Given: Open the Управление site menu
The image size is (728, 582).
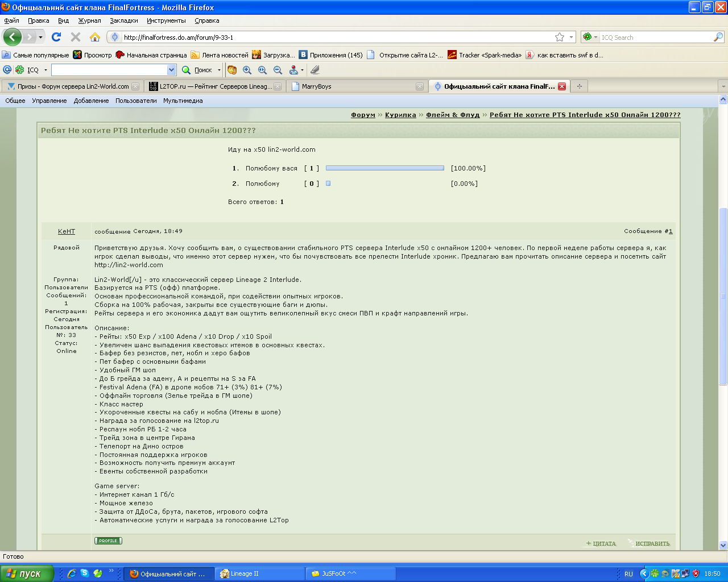Looking at the screenshot, I should pyautogui.click(x=49, y=101).
